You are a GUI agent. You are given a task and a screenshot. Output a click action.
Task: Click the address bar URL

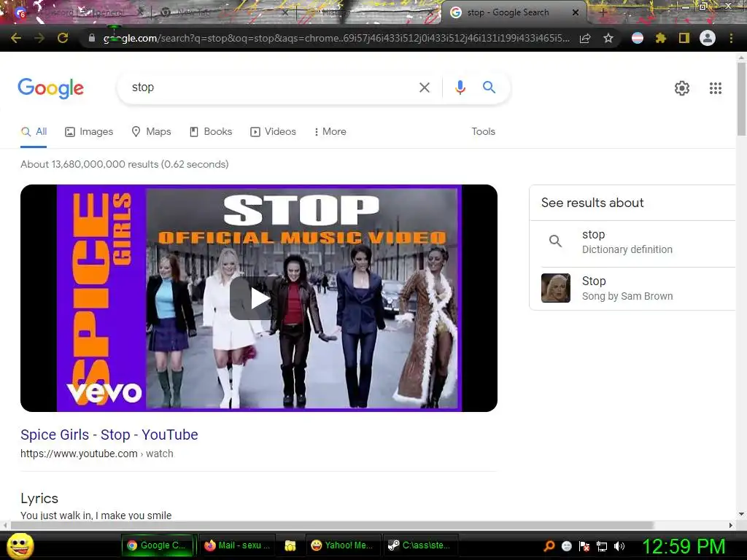(336, 38)
